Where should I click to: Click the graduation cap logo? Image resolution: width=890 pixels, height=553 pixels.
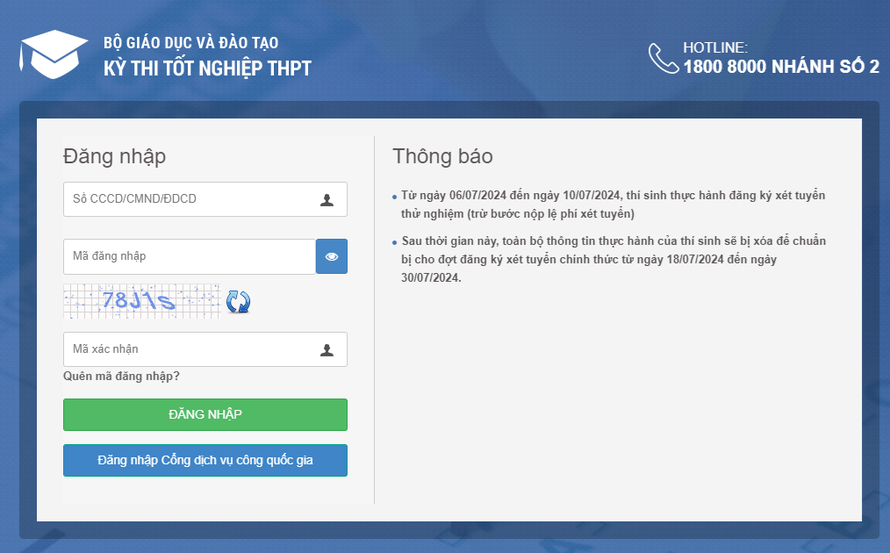(54, 55)
